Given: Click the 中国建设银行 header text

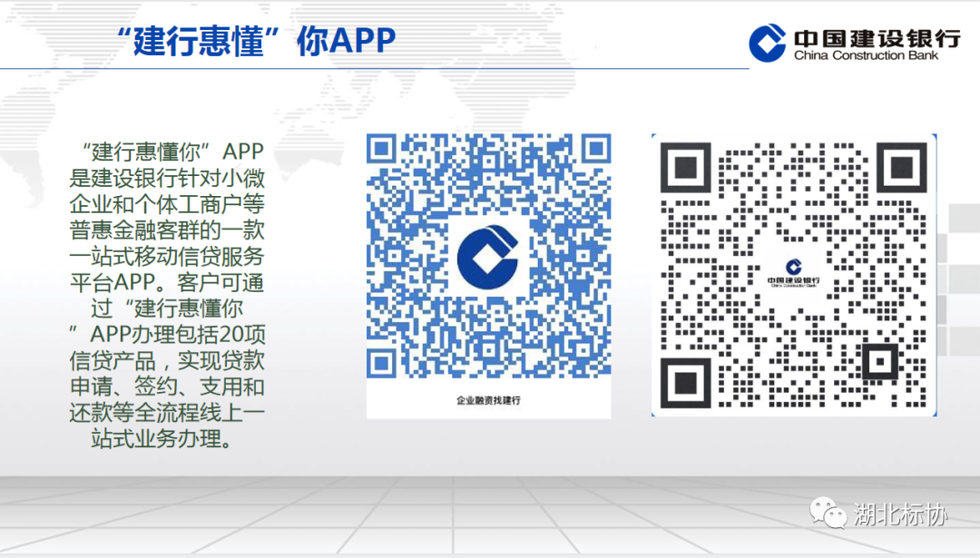Looking at the screenshot, I should (877, 38).
